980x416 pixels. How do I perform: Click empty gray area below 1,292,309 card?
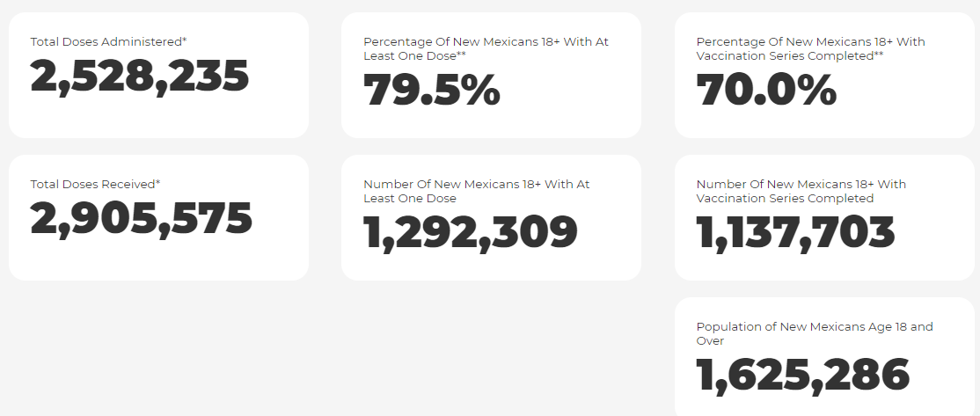pyautogui.click(x=491, y=352)
